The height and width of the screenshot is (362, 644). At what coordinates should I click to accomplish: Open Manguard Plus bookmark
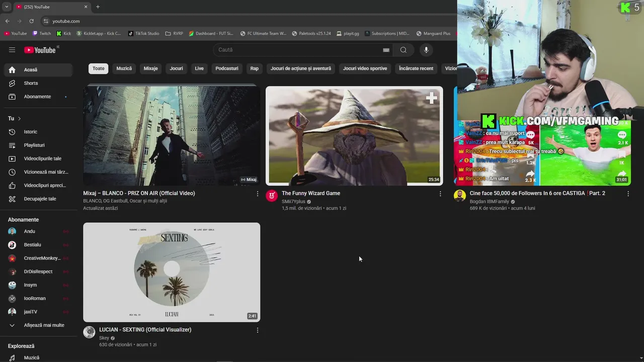[433, 34]
